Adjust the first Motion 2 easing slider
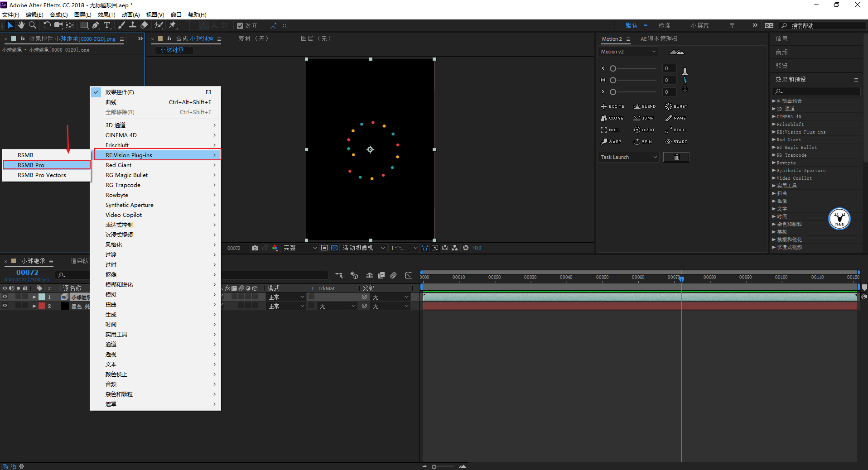The image size is (868, 470). click(634, 68)
